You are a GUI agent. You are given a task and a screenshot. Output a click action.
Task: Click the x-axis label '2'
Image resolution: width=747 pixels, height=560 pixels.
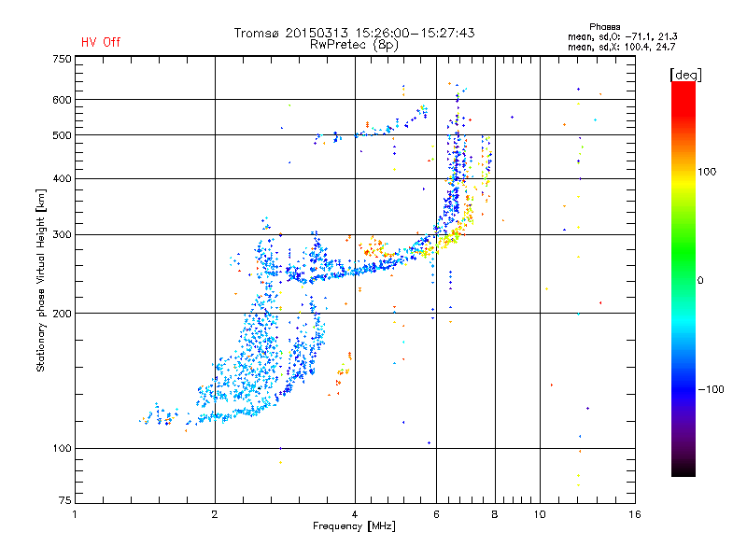[x=215, y=514]
